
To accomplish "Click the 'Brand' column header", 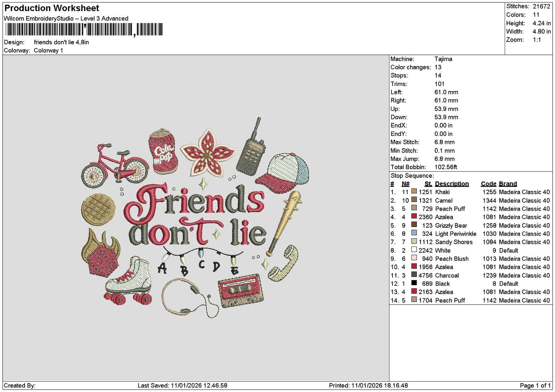I will click(x=508, y=184).
